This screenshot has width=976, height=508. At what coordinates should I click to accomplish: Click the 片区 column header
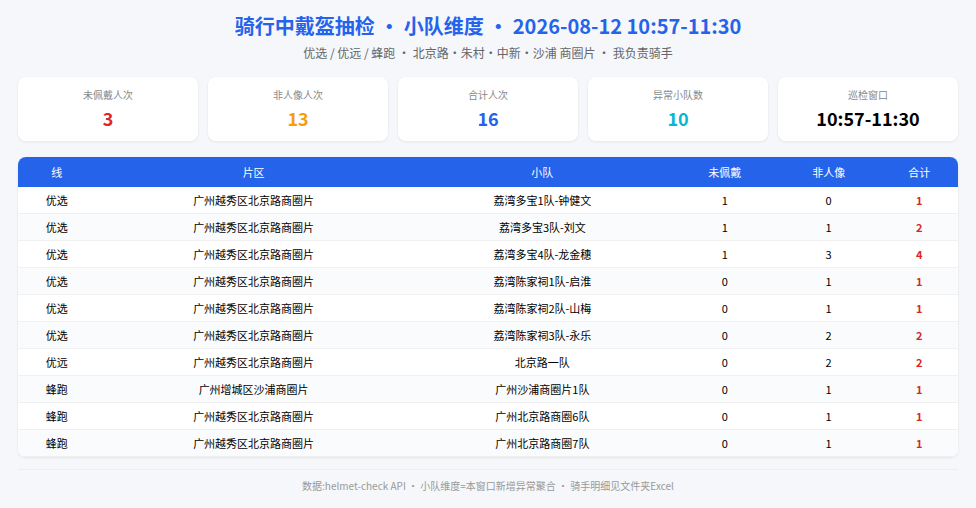coord(253,173)
